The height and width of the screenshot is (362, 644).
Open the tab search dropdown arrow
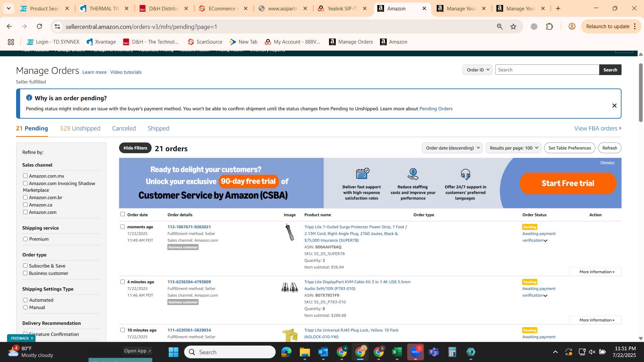click(8, 8)
